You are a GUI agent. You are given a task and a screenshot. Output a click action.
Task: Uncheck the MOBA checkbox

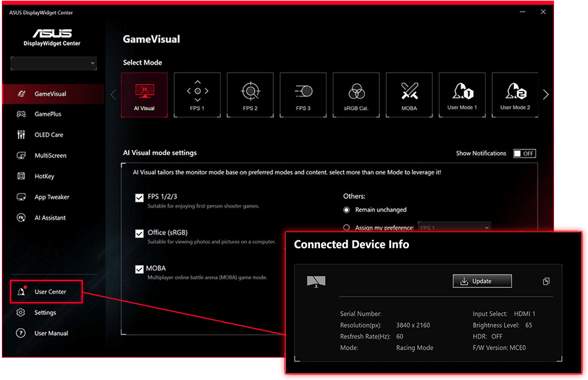pyautogui.click(x=139, y=269)
